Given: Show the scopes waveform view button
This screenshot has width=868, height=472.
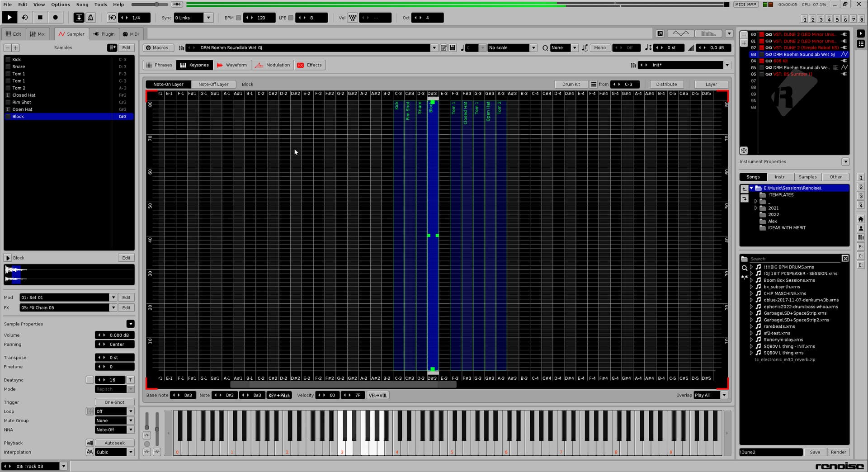Looking at the screenshot, I should coord(681,33).
